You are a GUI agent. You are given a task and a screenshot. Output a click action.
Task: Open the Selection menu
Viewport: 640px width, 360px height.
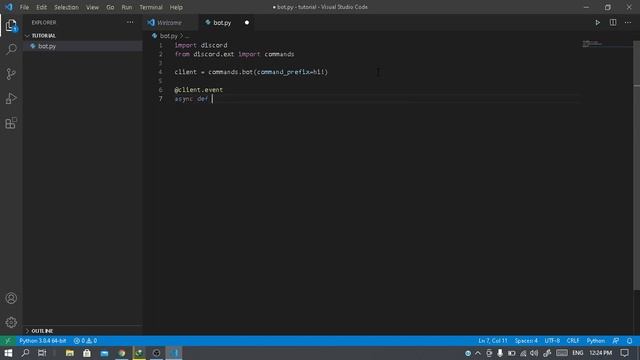pos(67,7)
